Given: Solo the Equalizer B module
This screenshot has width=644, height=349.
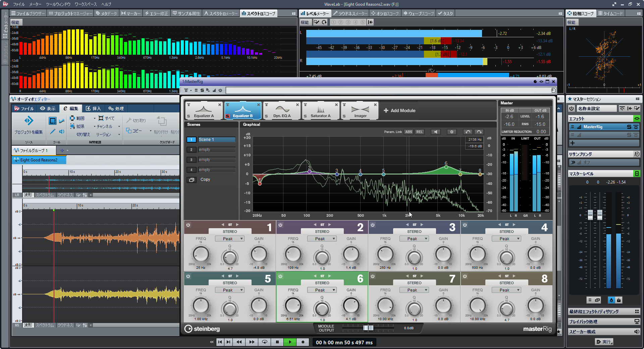Looking at the screenshot, I should coord(227,116).
